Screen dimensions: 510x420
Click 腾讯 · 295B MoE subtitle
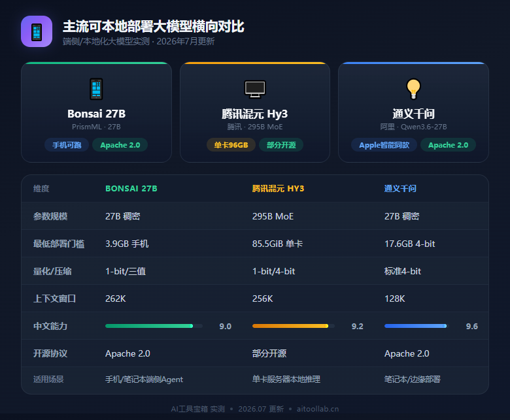pyautogui.click(x=255, y=127)
